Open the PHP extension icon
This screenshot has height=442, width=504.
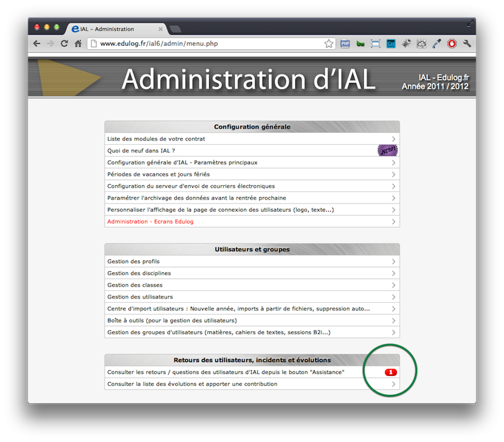point(345,44)
